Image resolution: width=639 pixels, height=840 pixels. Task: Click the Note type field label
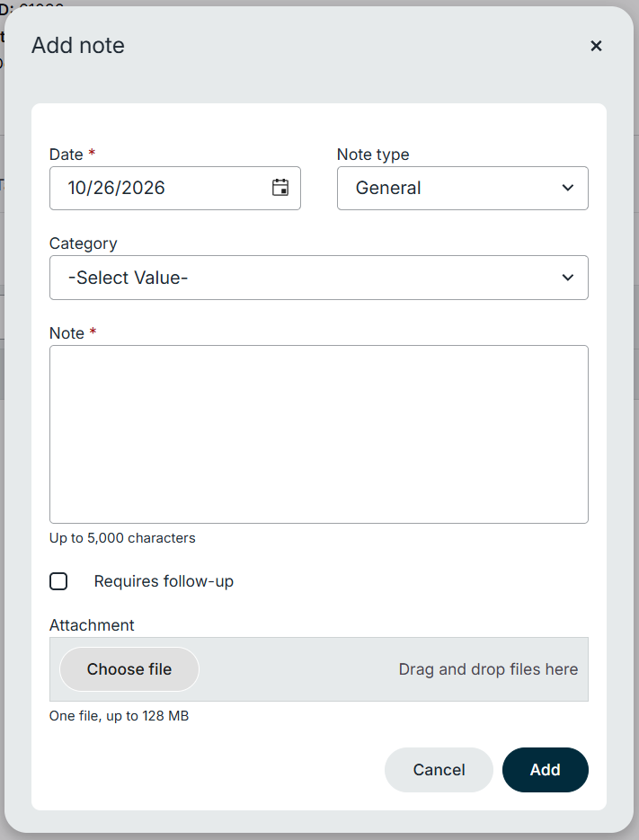tap(373, 155)
